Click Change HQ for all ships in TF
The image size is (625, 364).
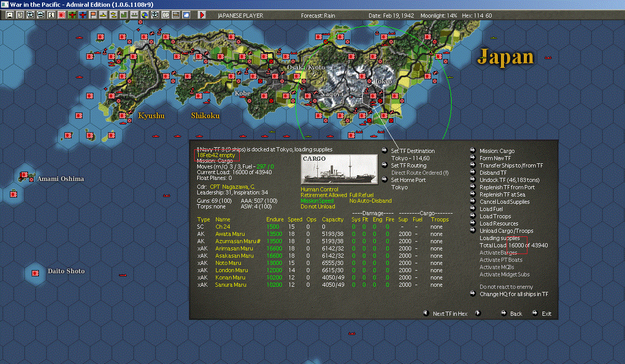coord(513,294)
